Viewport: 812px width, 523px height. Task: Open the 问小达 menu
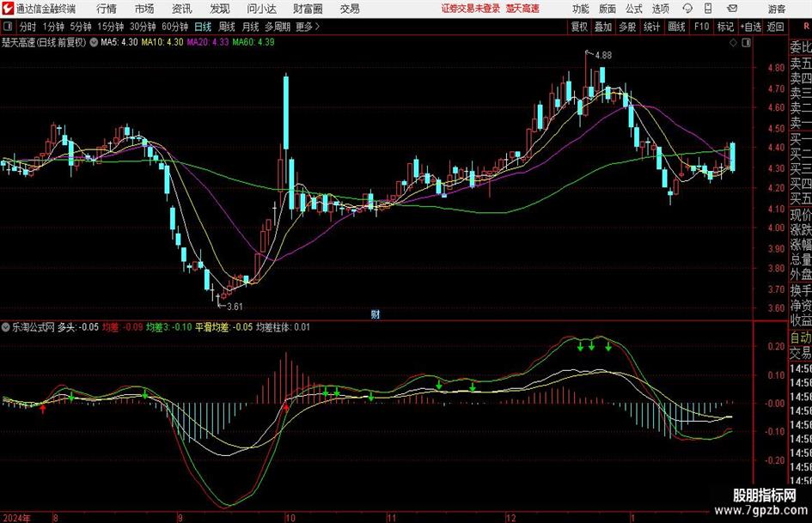click(x=261, y=9)
